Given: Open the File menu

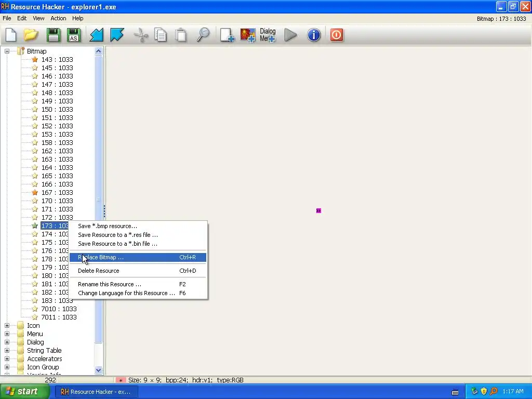Looking at the screenshot, I should pyautogui.click(x=7, y=18).
